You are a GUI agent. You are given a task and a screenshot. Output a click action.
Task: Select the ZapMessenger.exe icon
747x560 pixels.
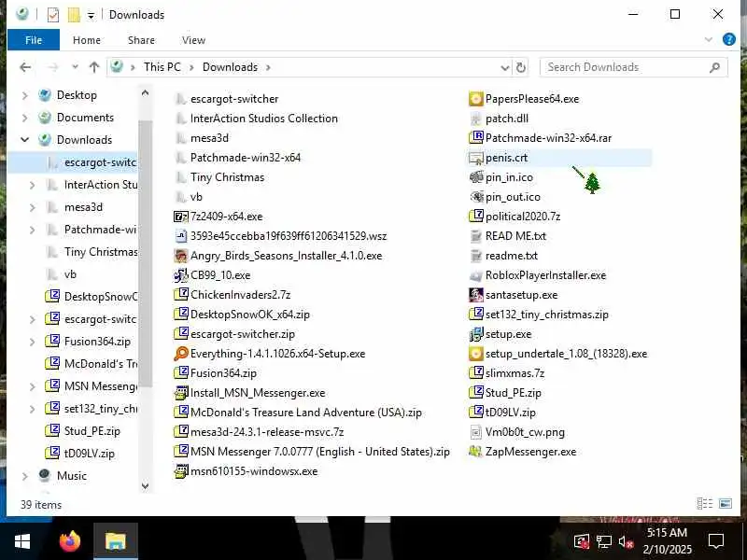pos(475,452)
